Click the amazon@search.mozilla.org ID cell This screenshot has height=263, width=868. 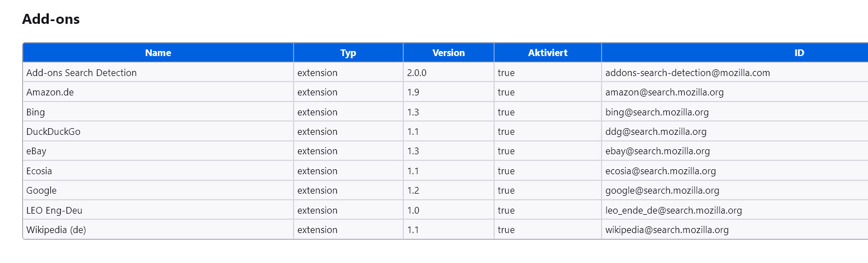pyautogui.click(x=664, y=92)
